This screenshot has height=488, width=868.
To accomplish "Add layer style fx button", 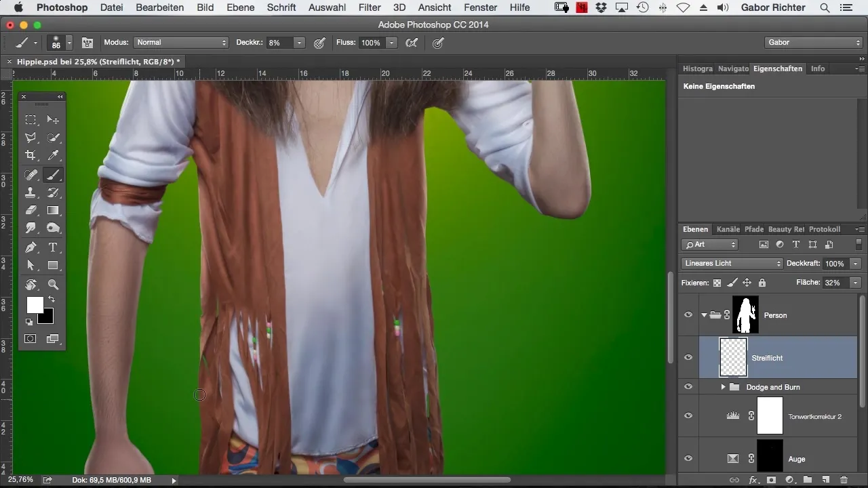I will (753, 480).
